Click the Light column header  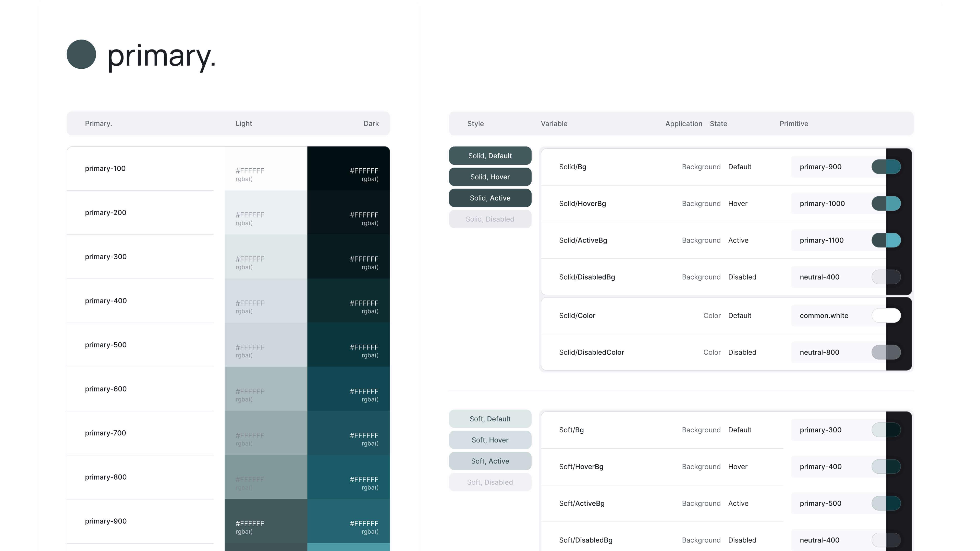[x=243, y=123]
